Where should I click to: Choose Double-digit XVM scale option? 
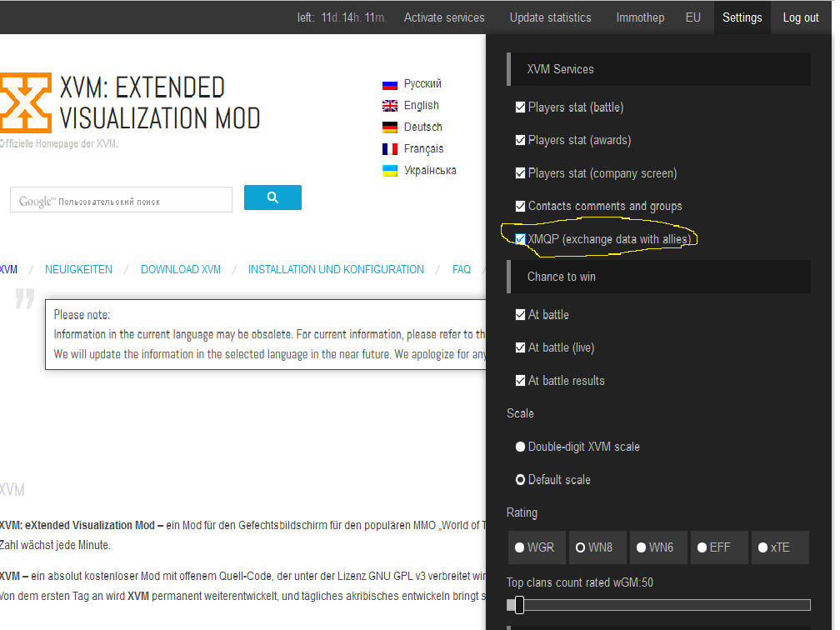(x=521, y=447)
